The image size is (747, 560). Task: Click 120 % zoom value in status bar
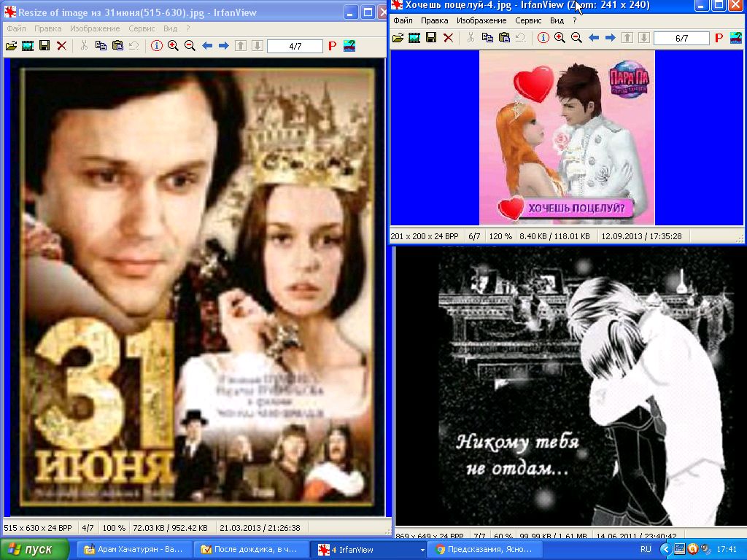500,236
